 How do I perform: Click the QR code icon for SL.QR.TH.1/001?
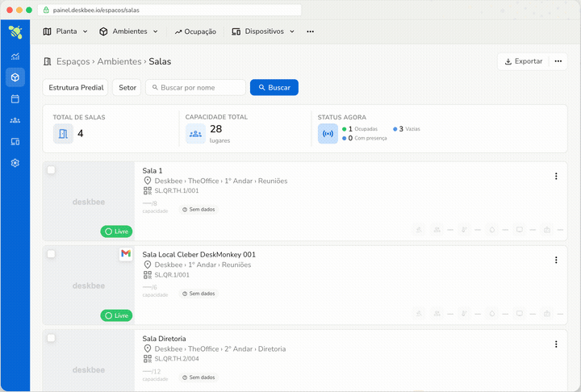[x=148, y=191]
